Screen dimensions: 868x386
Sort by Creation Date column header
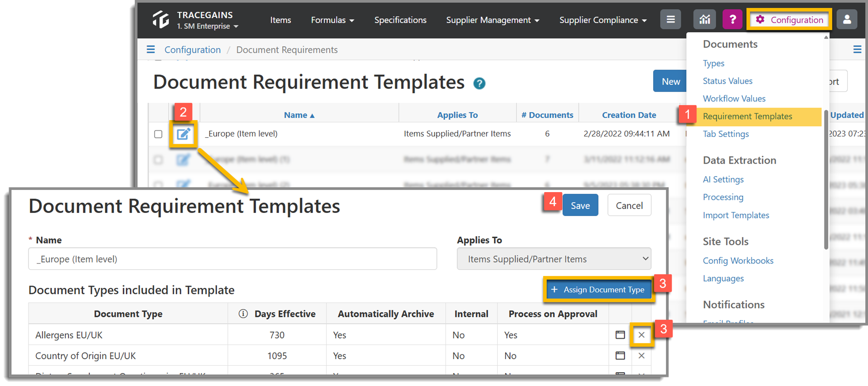pos(629,115)
